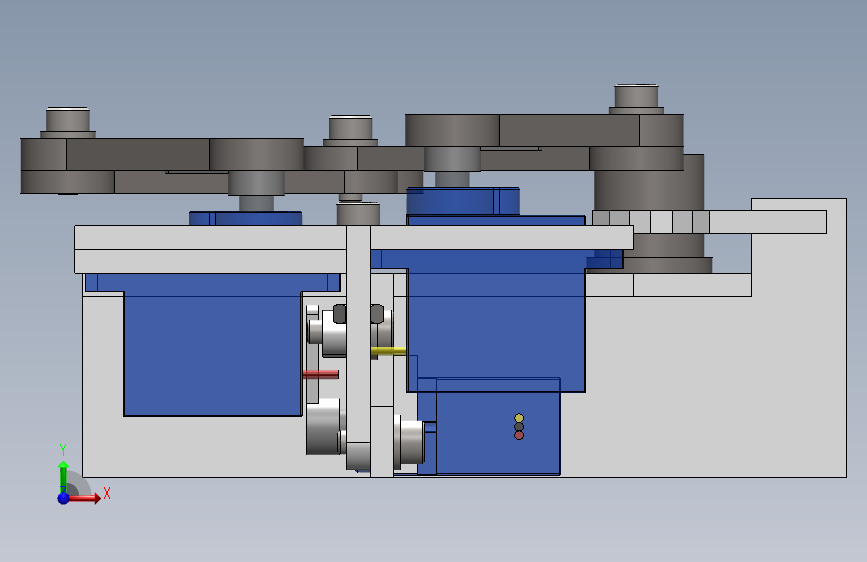Click the X axis label text
The width and height of the screenshot is (867, 562).
pos(107,493)
